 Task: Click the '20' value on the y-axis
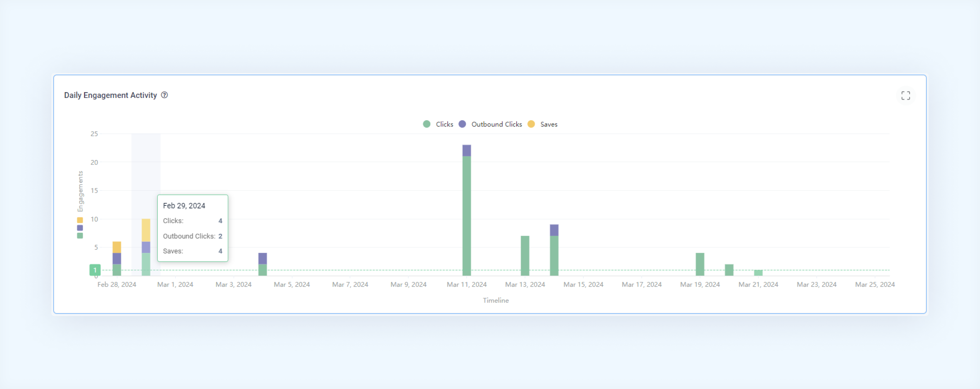(94, 162)
